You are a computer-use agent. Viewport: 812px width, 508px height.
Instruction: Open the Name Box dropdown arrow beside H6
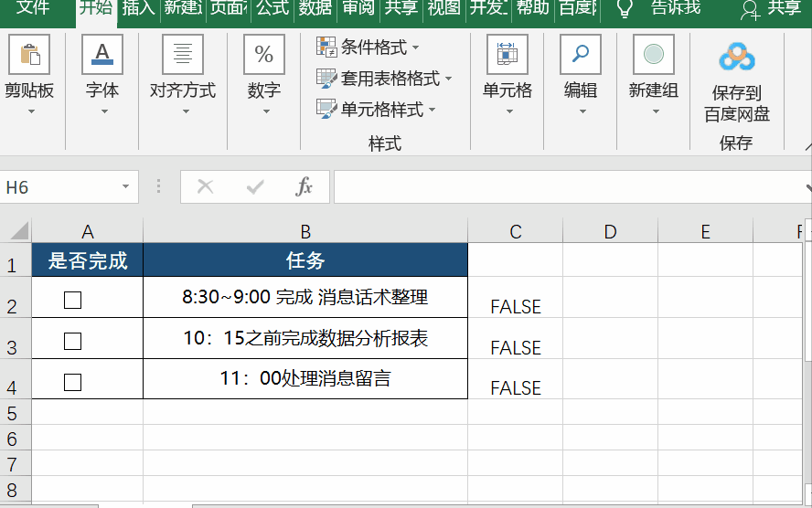click(x=125, y=186)
